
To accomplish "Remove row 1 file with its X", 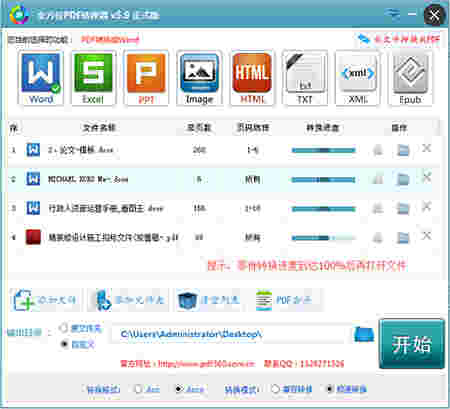I will tap(427, 148).
